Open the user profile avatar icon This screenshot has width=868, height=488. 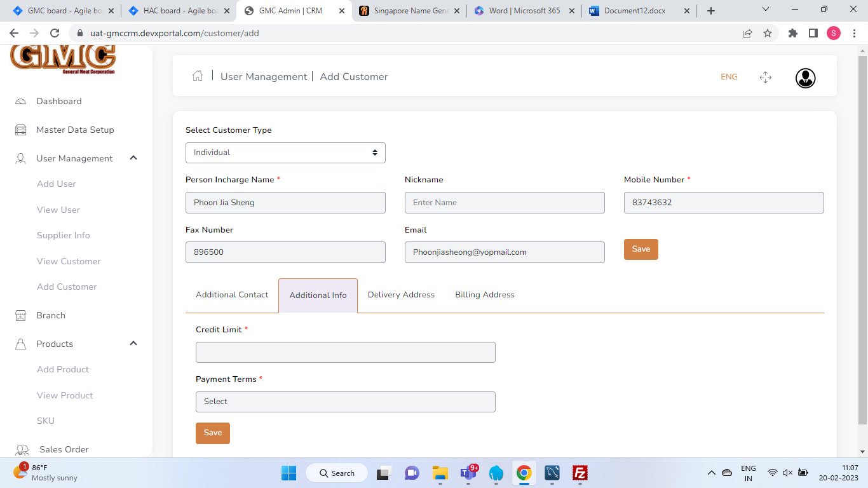coord(805,78)
